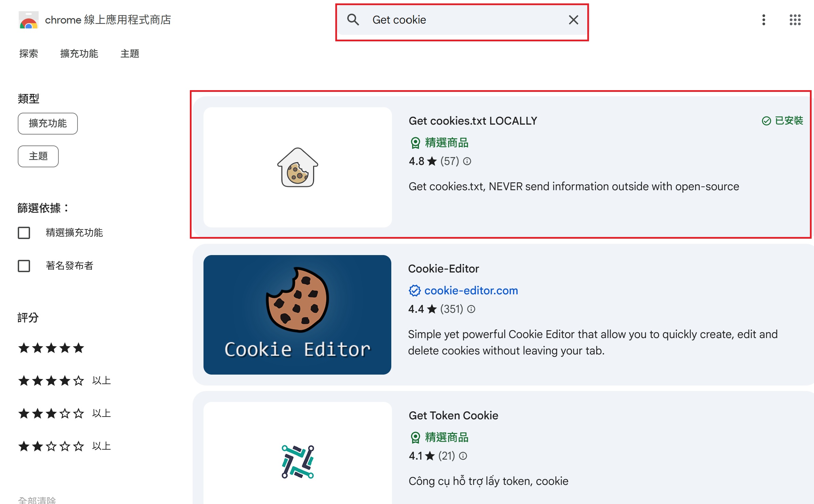Click the 已安裝 installed status text
Screen dimensions: 814x504
(789, 121)
